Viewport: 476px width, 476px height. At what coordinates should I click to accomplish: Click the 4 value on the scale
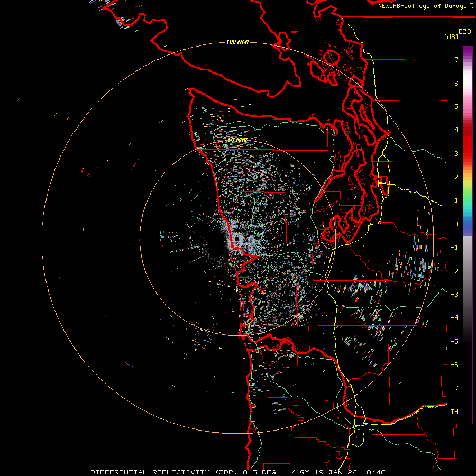click(456, 130)
